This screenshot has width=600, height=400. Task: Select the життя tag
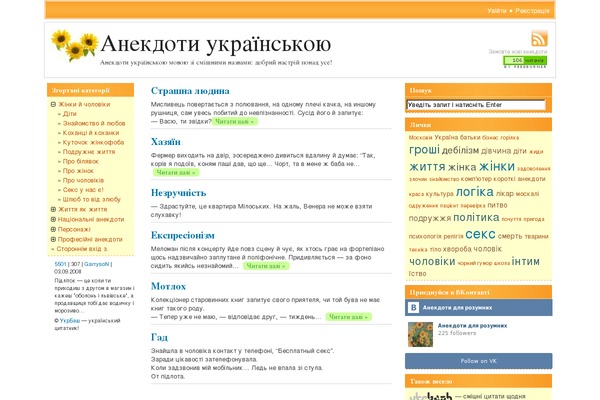(427, 167)
